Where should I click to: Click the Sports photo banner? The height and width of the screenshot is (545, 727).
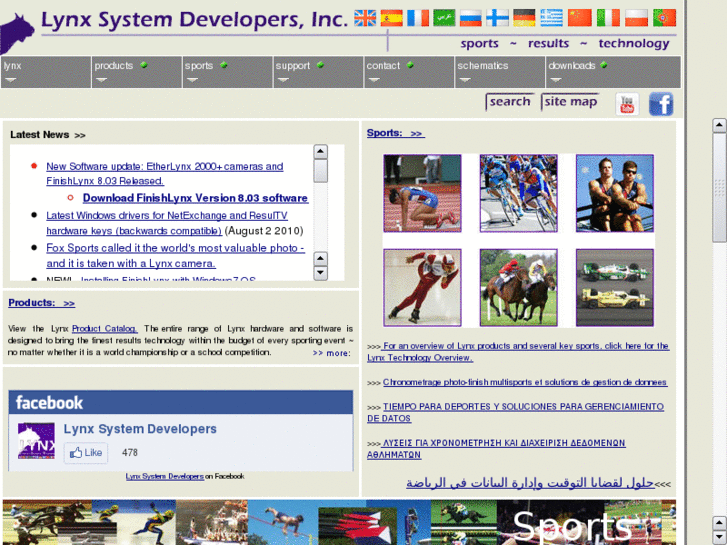click(x=339, y=522)
